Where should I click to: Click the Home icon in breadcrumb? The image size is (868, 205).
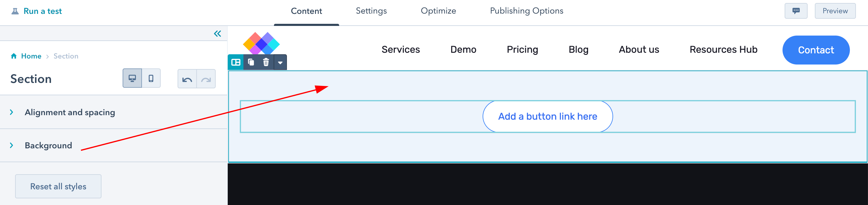pyautogui.click(x=14, y=56)
